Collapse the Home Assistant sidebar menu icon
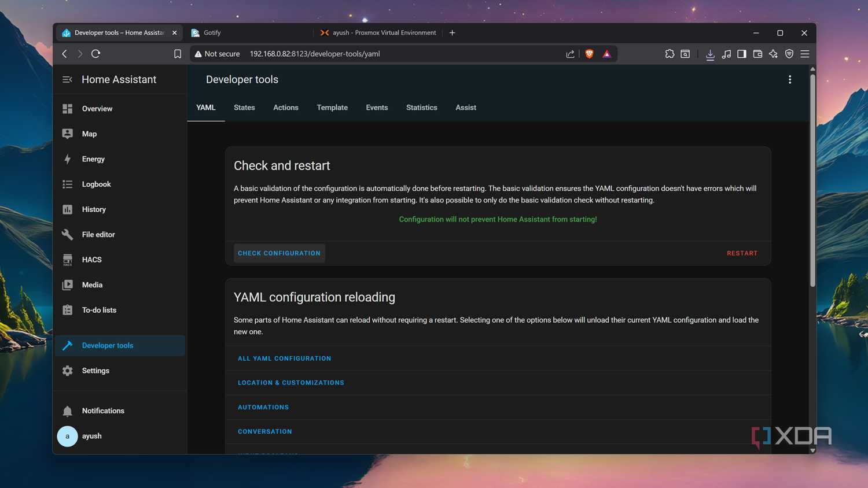This screenshot has height=488, width=868. [67, 80]
